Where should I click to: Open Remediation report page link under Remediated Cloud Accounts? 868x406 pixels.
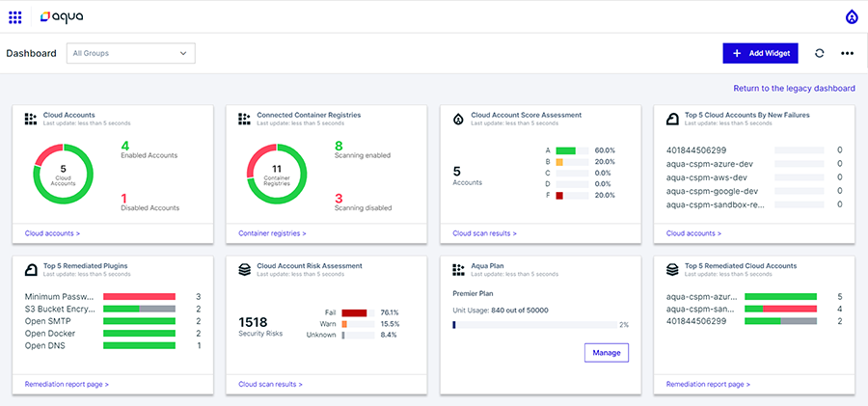click(708, 384)
